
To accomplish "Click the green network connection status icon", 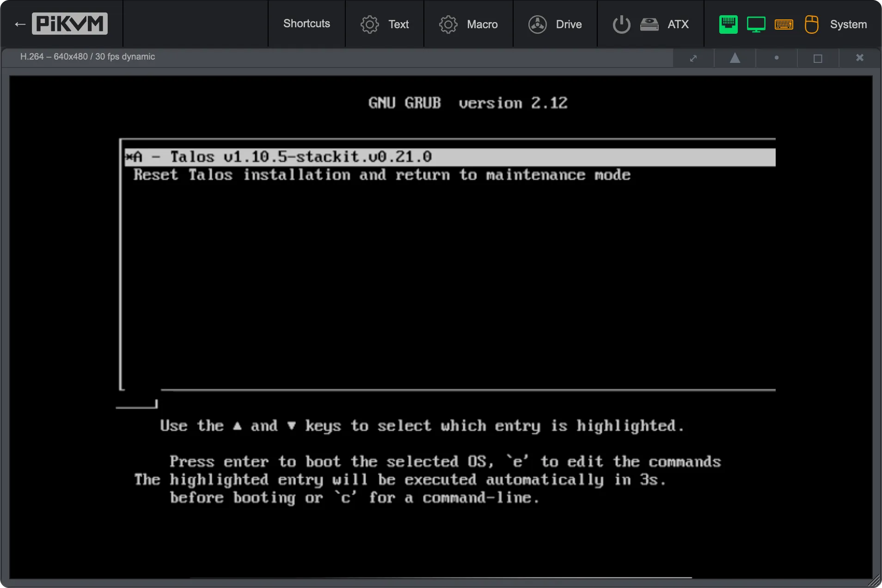I will pyautogui.click(x=728, y=24).
